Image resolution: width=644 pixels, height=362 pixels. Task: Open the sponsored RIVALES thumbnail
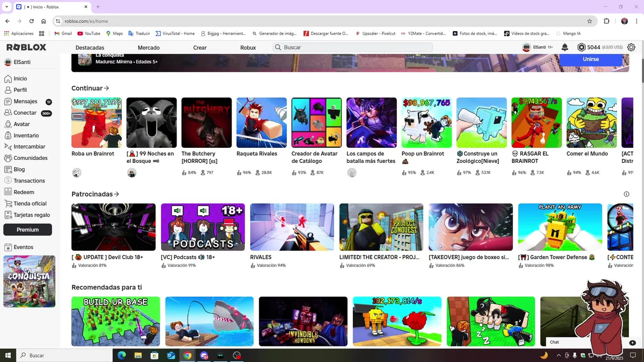coord(292,227)
